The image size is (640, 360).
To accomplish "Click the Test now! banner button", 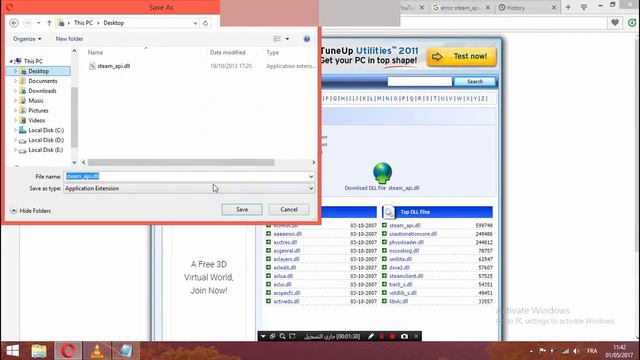I will click(462, 56).
